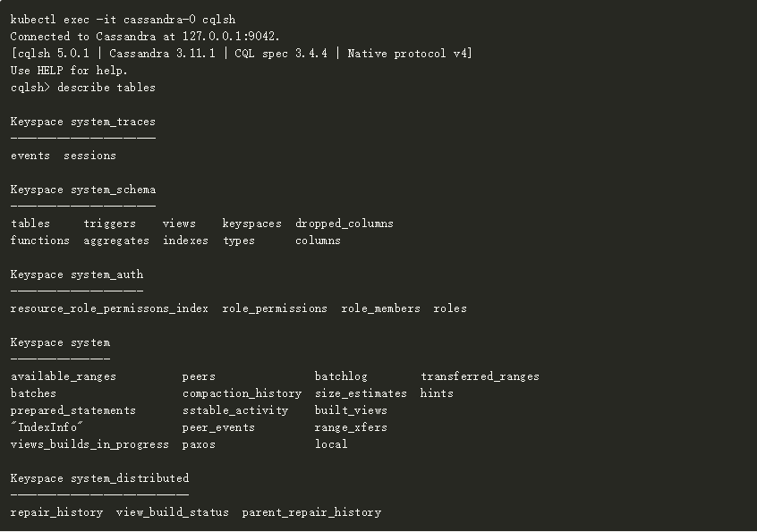Image resolution: width=757 pixels, height=532 pixels.
Task: Click the kubectl exec command line
Action: pos(123,20)
